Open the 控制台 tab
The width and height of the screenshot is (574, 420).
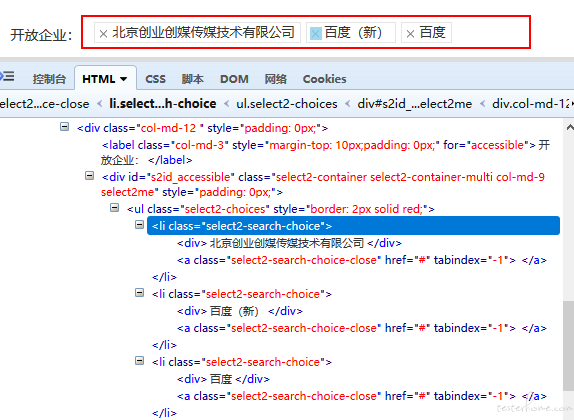click(x=49, y=79)
